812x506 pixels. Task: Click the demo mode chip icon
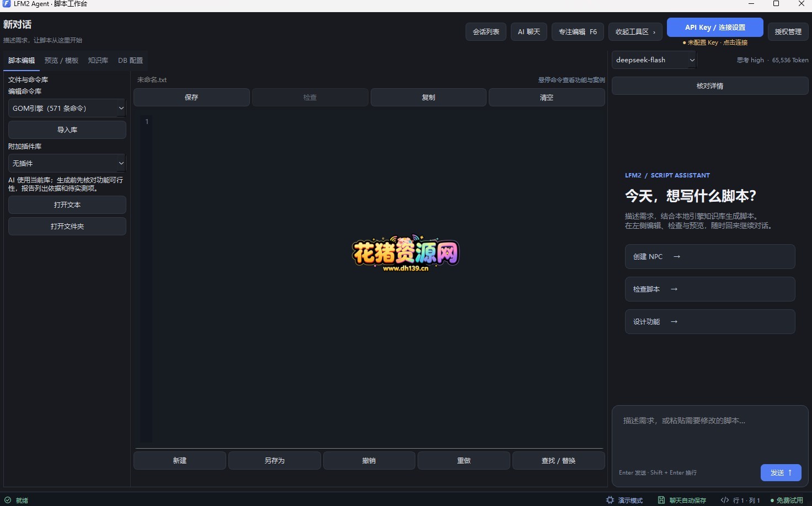click(610, 500)
